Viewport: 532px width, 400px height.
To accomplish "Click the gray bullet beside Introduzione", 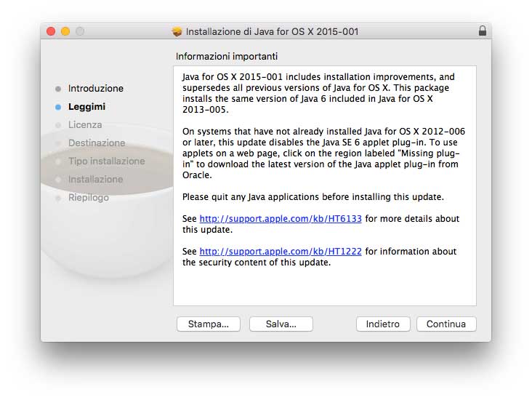I will [x=58, y=89].
